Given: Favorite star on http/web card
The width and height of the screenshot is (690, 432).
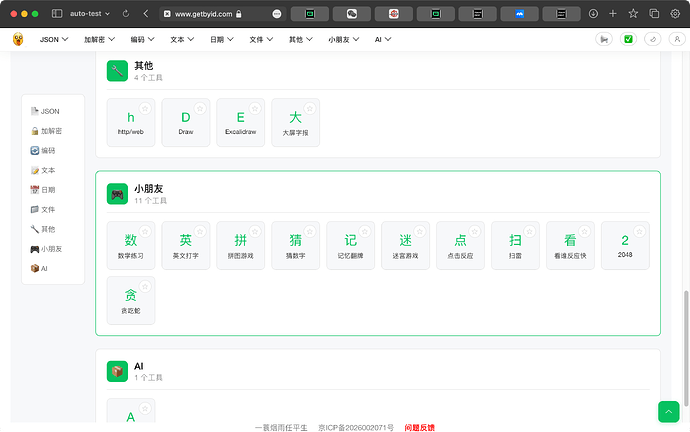Looking at the screenshot, I should [x=145, y=108].
